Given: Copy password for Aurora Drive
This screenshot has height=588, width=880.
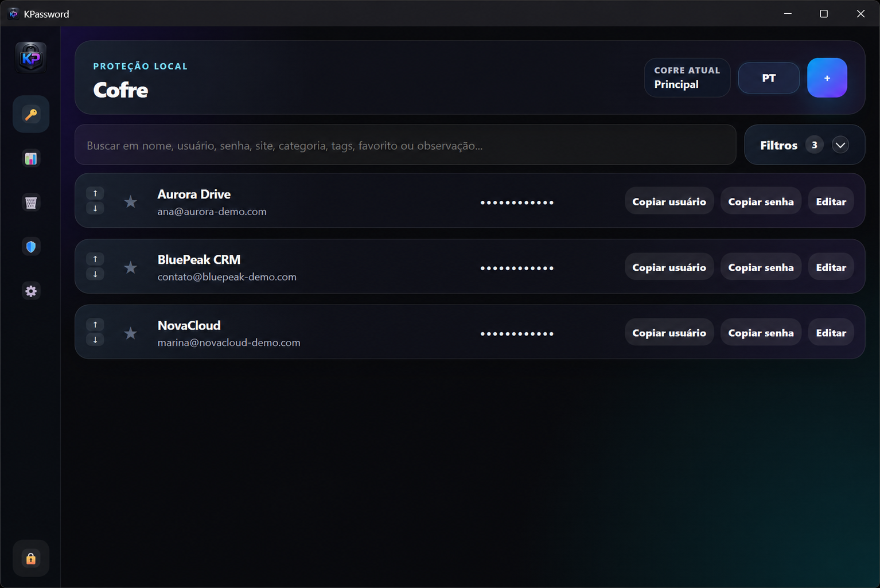Looking at the screenshot, I should point(761,201).
